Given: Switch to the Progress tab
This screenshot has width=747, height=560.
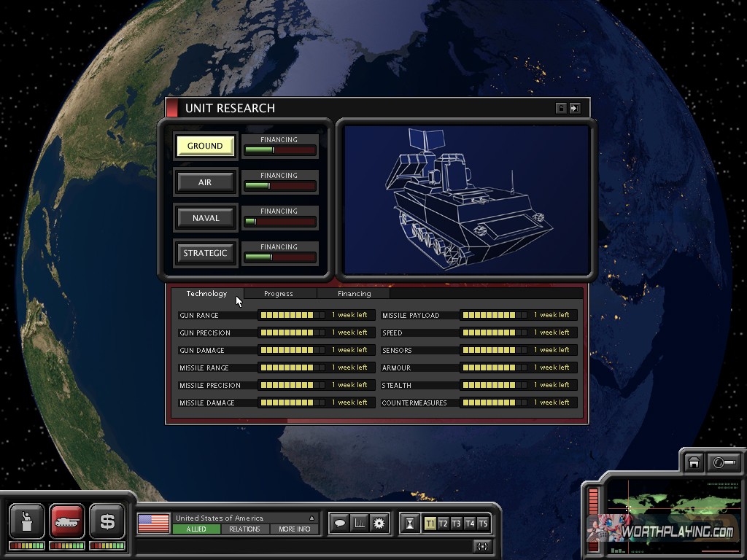Looking at the screenshot, I should pos(279,293).
